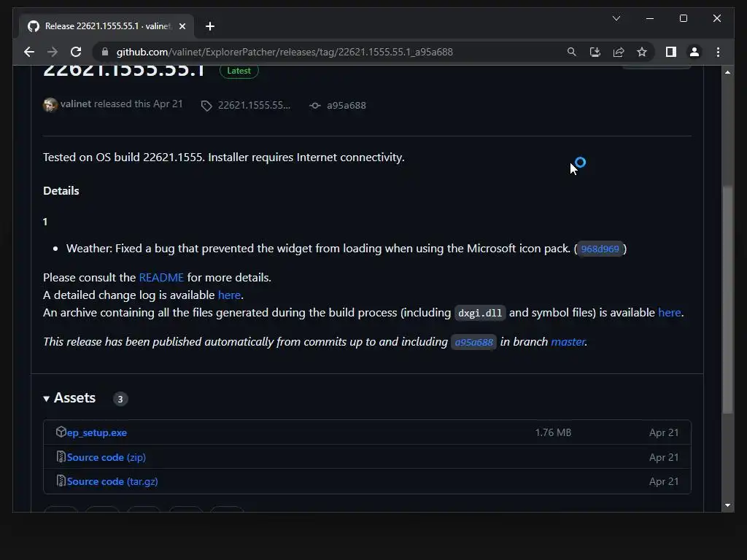
Task: Click the browser back arrow
Action: pos(29,52)
